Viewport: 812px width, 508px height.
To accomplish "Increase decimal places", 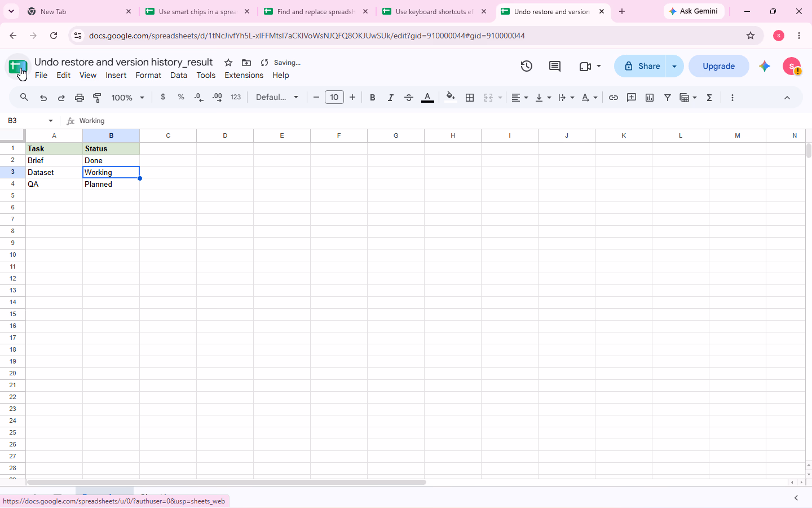I will point(217,98).
